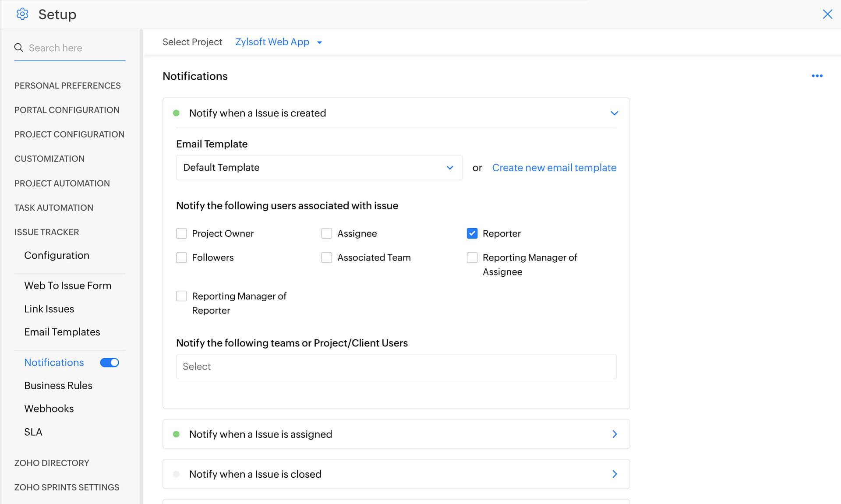Open Task Automation section
The image size is (841, 504).
53,208
